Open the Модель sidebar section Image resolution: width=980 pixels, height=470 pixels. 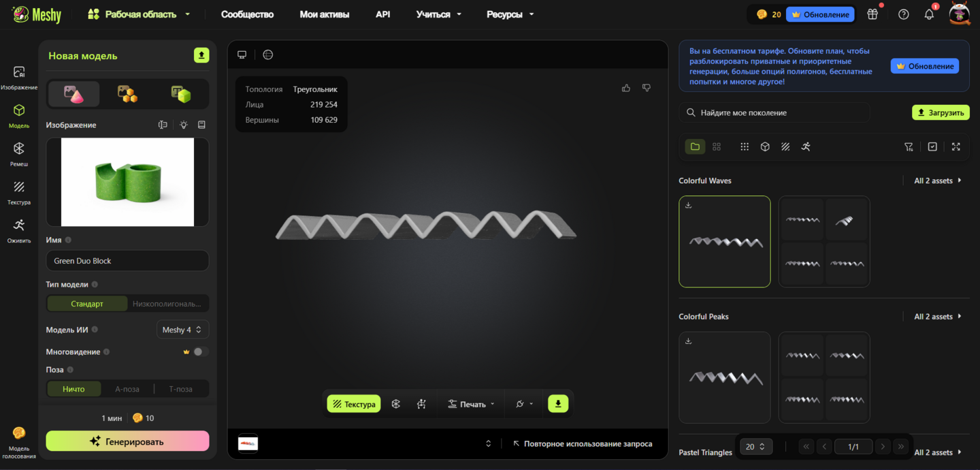[x=19, y=115]
